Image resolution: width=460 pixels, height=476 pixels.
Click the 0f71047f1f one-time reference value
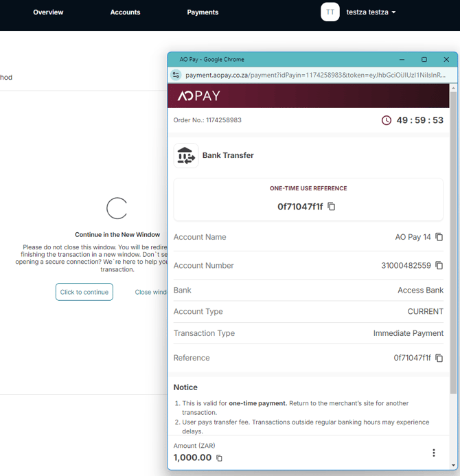coord(300,207)
